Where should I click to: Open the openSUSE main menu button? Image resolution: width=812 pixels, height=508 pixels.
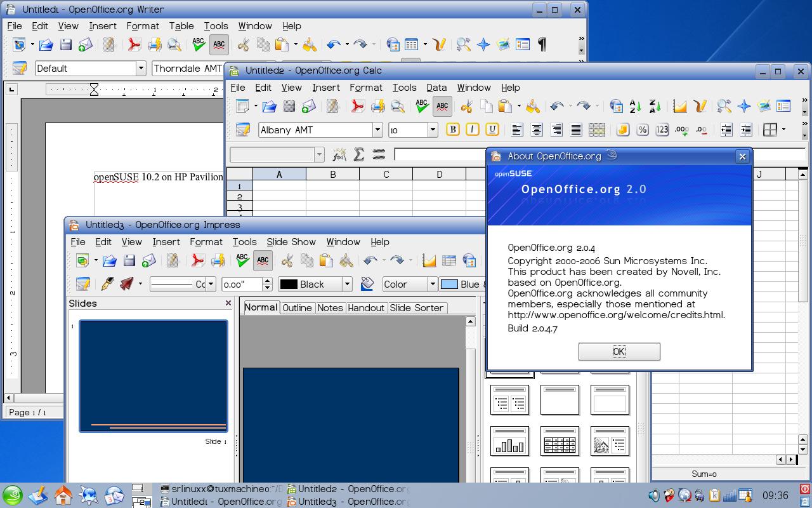click(12, 495)
